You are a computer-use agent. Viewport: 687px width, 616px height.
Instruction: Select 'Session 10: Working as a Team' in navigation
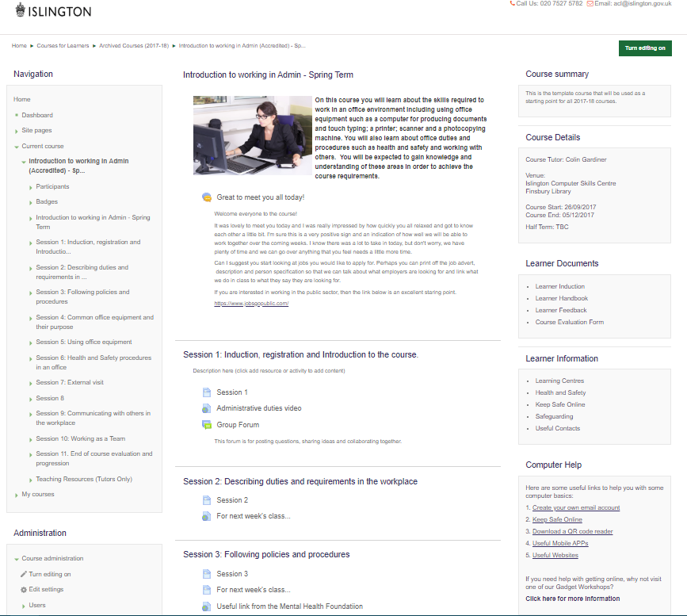pyautogui.click(x=81, y=438)
